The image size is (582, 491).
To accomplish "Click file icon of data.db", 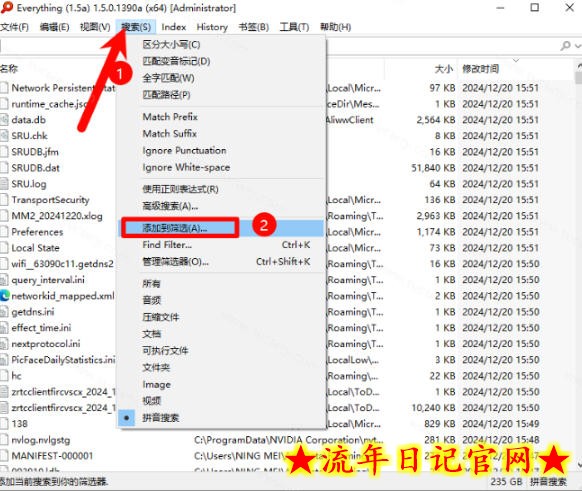I will [4, 120].
